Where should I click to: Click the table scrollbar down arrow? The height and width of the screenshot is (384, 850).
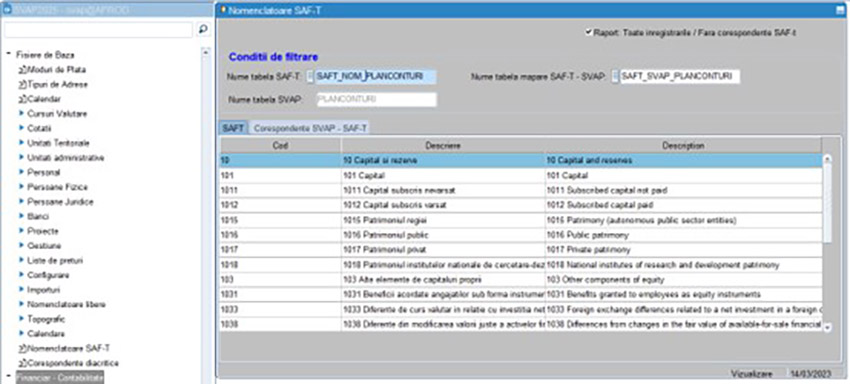pos(827,327)
